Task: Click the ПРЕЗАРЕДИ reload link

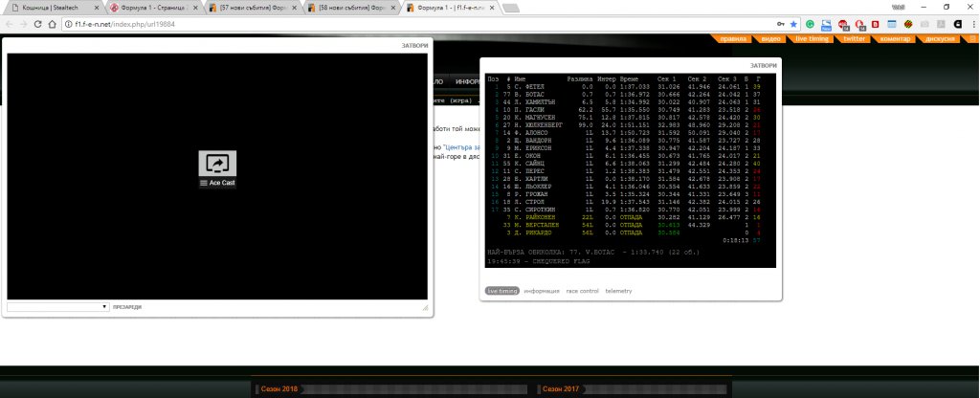Action: (127, 307)
